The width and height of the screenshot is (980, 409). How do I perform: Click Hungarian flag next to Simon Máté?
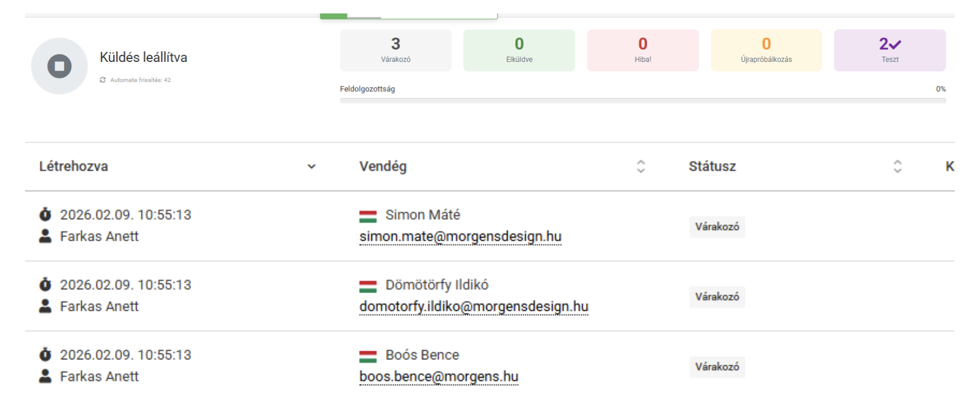pyautogui.click(x=368, y=216)
